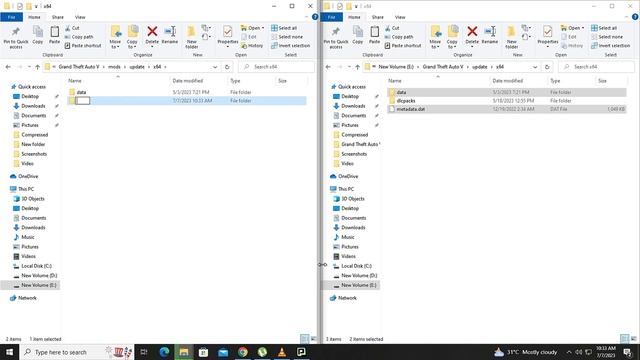
Task: Open OneDrive in left window sidebar
Action: point(28,176)
